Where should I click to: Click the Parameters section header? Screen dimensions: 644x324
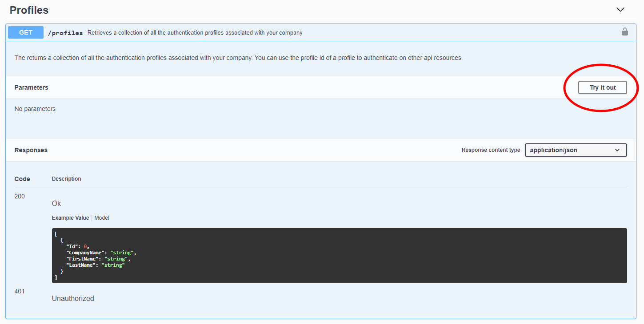tap(31, 87)
